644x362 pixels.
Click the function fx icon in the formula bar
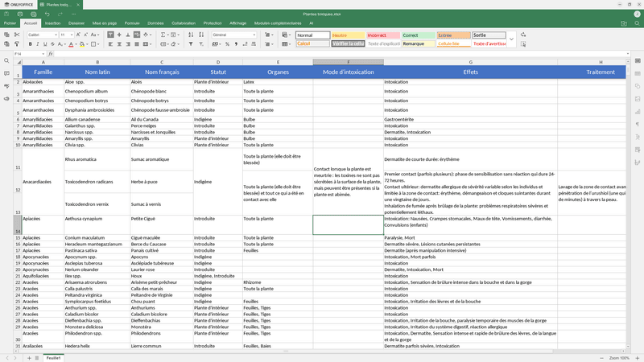(51, 54)
